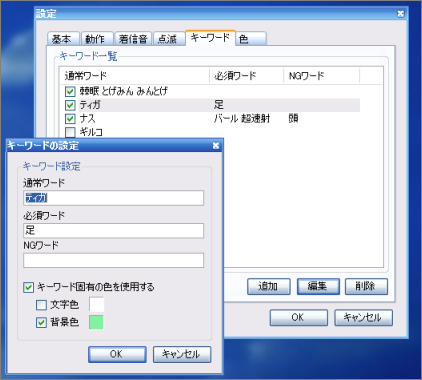Go to the 点滅 tab
The height and width of the screenshot is (380, 422).
click(169, 39)
